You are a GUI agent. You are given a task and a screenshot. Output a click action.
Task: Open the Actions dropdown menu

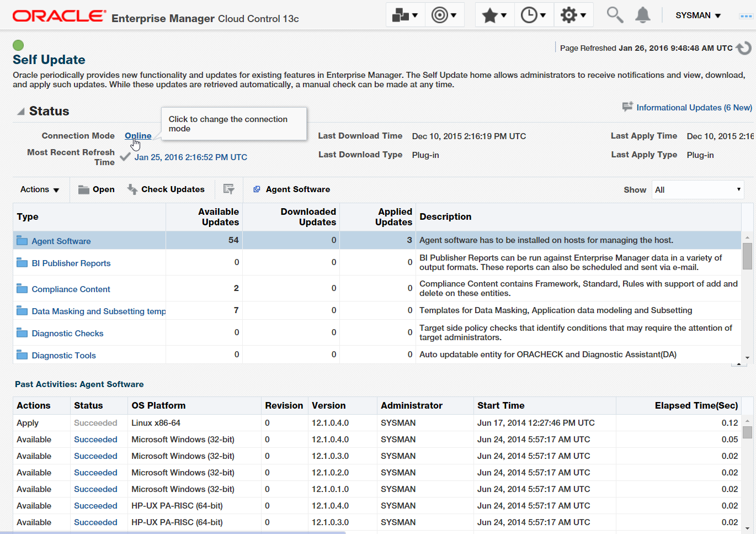tap(40, 189)
